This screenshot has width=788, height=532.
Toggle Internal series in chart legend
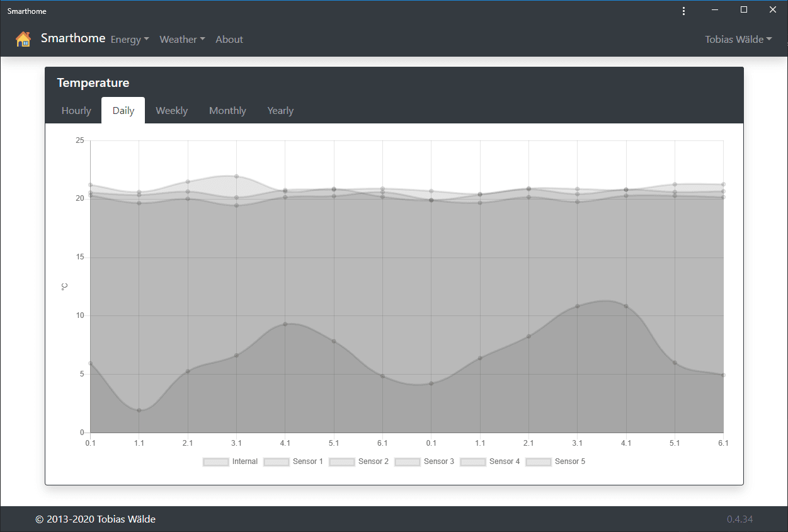[231, 461]
